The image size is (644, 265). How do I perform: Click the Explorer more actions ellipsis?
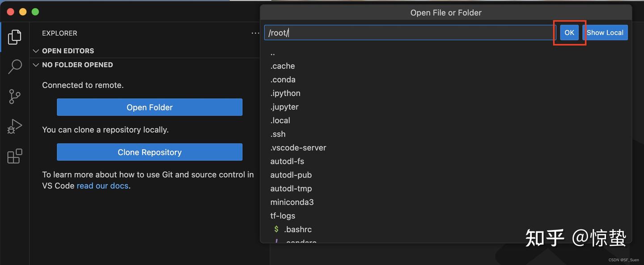pos(255,33)
